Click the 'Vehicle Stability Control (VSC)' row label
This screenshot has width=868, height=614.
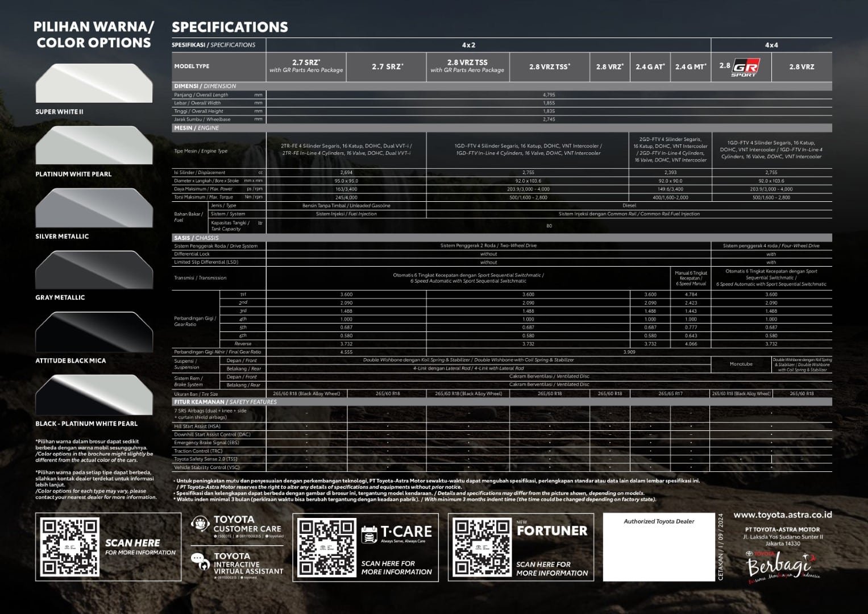[206, 467]
